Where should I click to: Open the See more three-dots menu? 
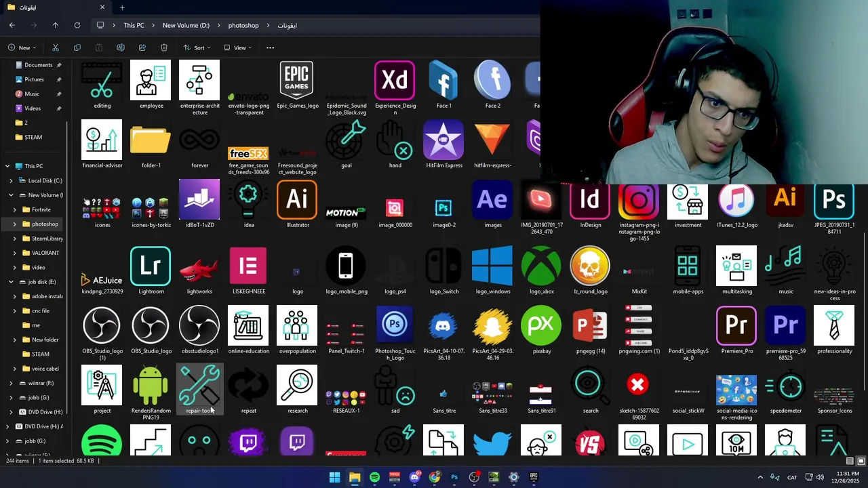tap(270, 47)
